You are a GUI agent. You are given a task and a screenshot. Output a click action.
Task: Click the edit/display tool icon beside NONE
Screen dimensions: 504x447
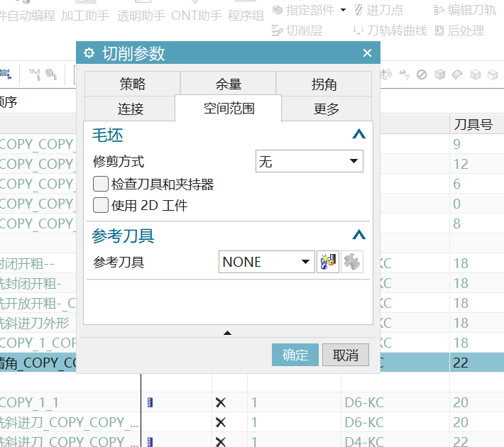(x=352, y=262)
